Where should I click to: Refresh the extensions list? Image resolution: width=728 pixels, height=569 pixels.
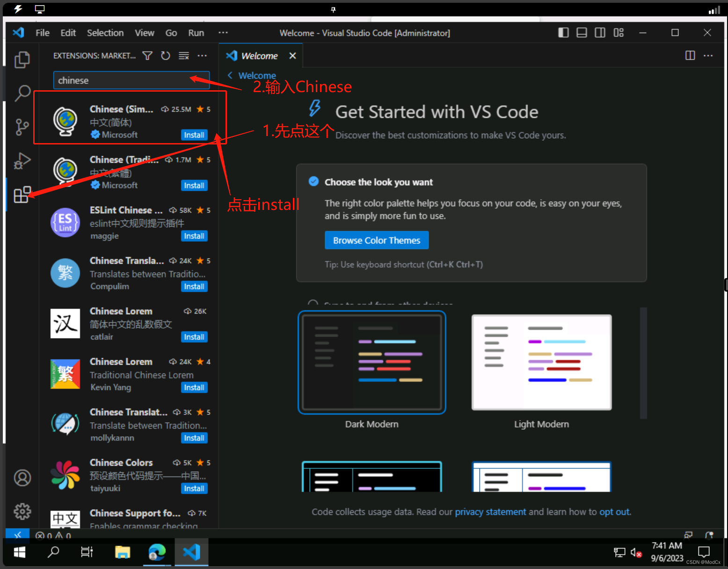tap(166, 56)
